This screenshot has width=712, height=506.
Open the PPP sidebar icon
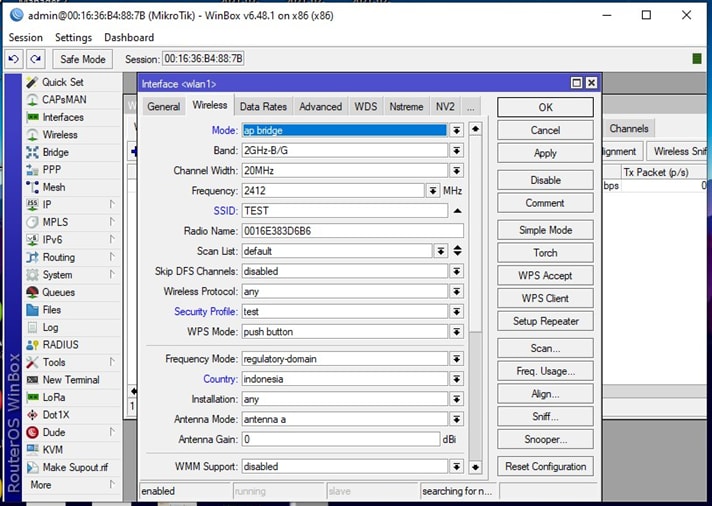(x=32, y=170)
